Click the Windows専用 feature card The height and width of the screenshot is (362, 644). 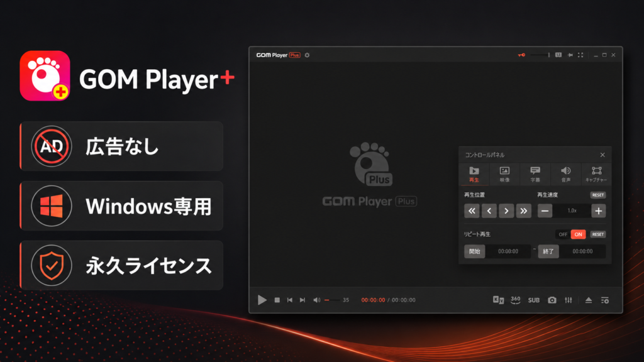[121, 206]
